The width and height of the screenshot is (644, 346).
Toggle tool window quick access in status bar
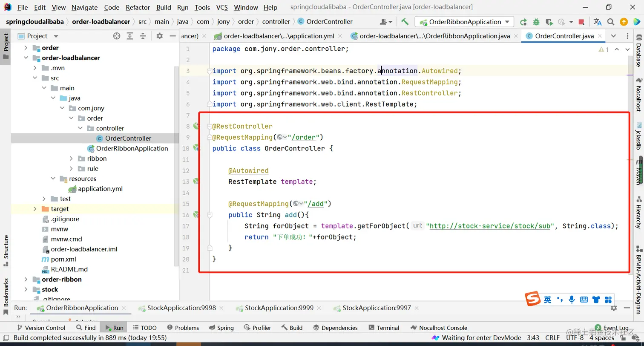coord(6,338)
